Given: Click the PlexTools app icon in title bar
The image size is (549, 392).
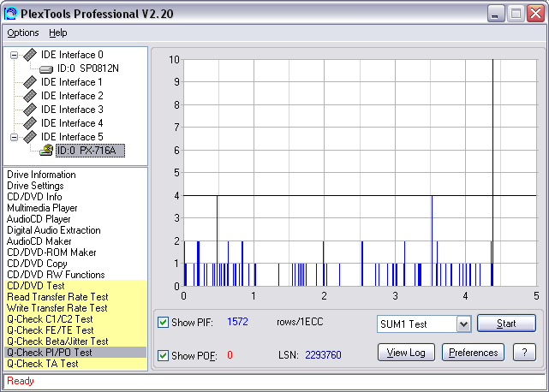Looking at the screenshot, I should 10,14.
